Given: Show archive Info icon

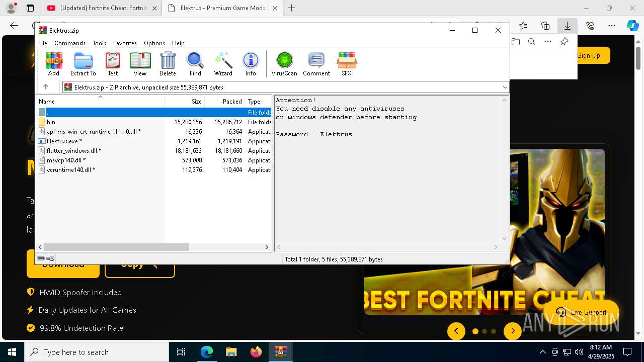Looking at the screenshot, I should click(x=251, y=64).
